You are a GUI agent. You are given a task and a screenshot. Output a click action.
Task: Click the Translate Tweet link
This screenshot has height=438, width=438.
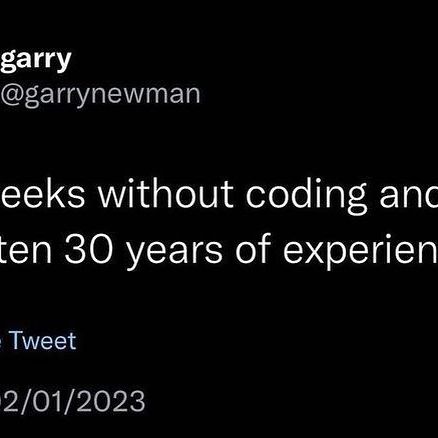[38, 341]
